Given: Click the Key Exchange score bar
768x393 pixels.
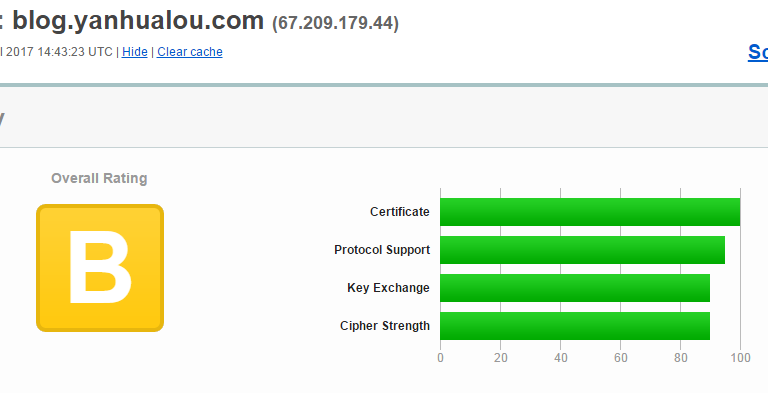Looking at the screenshot, I should pos(575,288).
